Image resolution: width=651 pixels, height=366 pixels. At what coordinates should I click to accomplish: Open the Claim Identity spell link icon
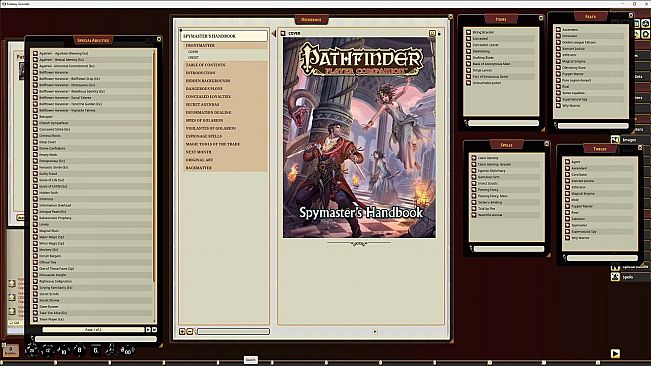(x=474, y=158)
